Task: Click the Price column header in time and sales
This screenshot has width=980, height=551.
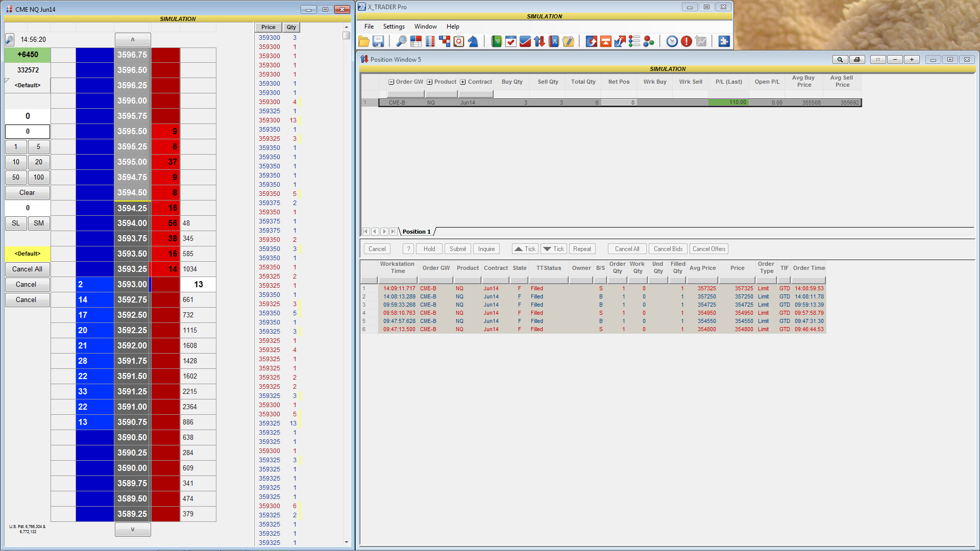Action: click(x=268, y=28)
